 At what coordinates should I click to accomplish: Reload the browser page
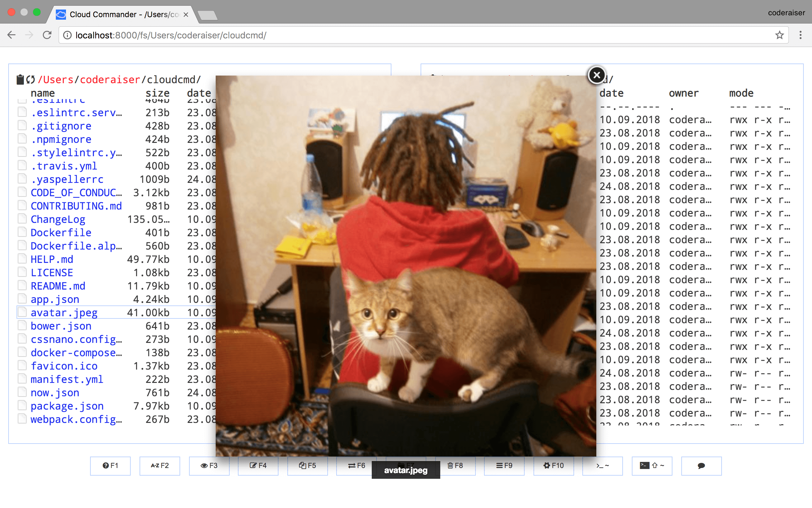(47, 35)
